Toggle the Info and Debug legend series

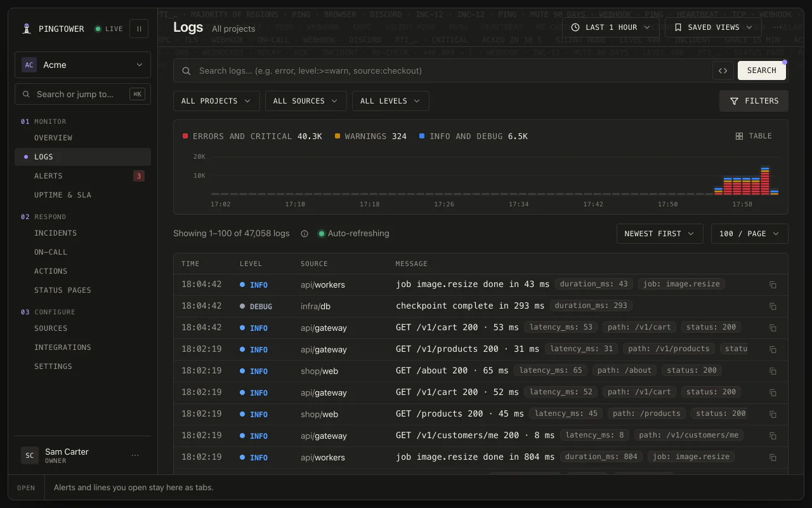tap(473, 136)
